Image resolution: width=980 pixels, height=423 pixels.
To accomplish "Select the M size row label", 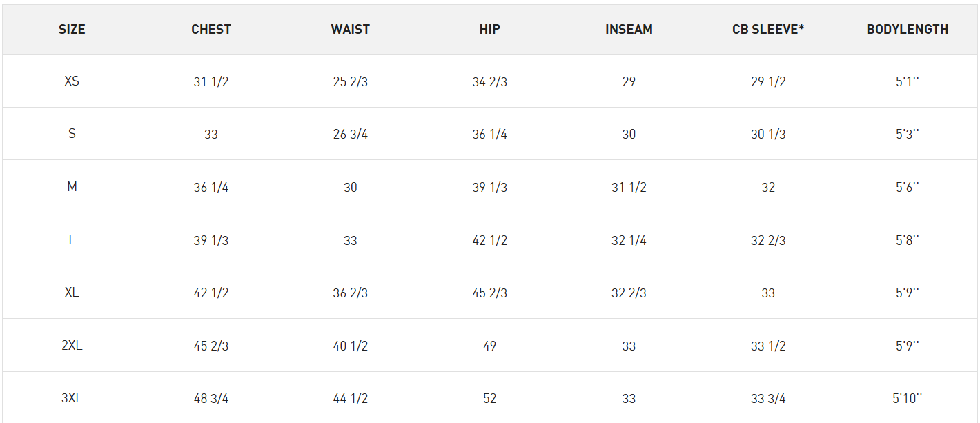I will pos(72,187).
